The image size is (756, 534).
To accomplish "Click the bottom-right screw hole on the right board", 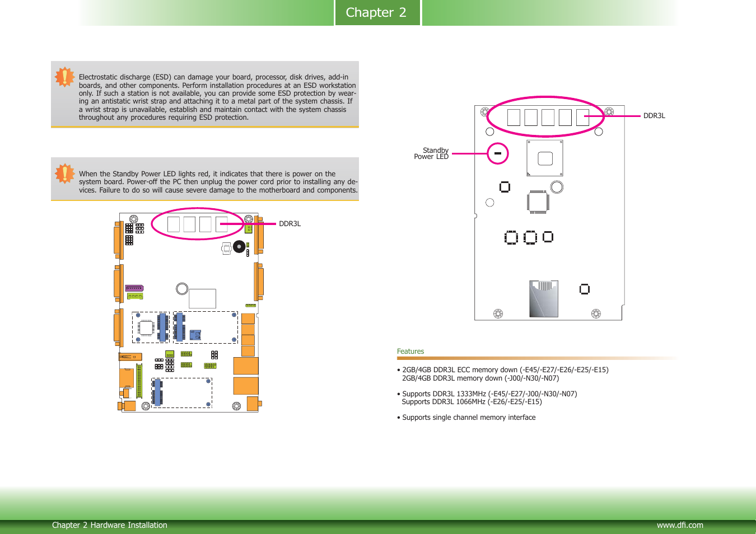I will click(596, 313).
